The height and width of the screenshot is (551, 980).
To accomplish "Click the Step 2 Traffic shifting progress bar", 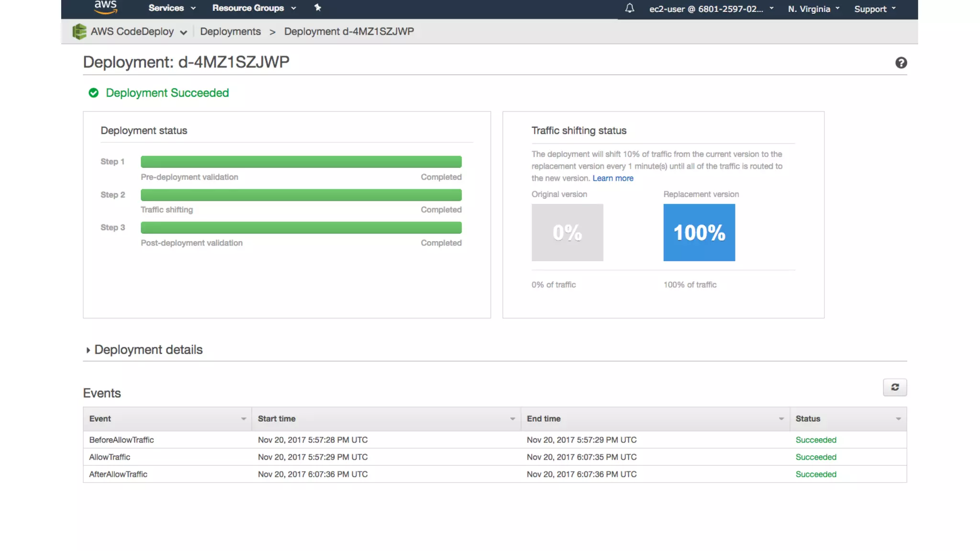I will pyautogui.click(x=301, y=195).
